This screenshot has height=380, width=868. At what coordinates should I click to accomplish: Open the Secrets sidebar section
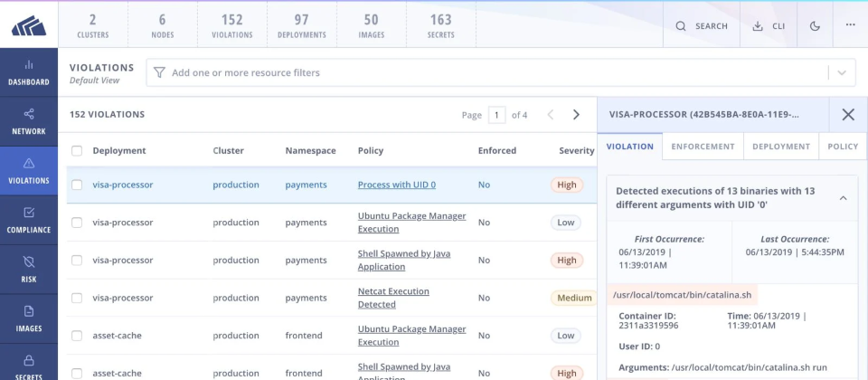29,363
